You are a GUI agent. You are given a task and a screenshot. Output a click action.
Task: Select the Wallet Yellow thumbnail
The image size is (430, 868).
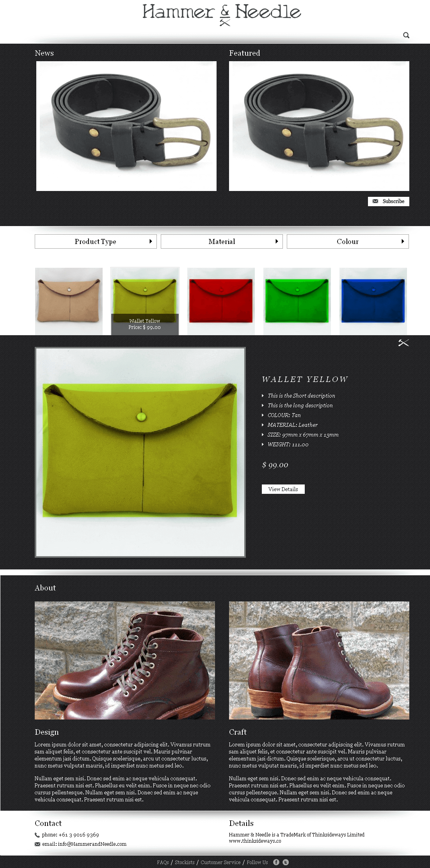coord(145,301)
